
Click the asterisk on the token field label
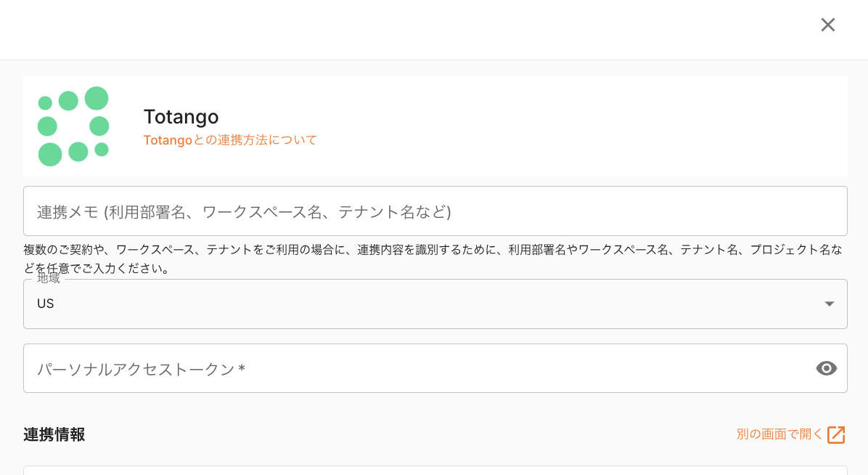click(x=242, y=368)
